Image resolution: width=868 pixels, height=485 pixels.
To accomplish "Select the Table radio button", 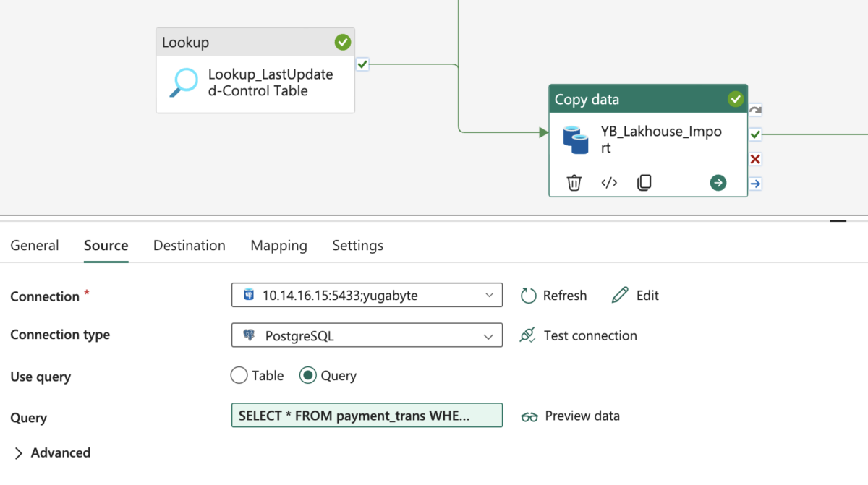I will tap(239, 375).
